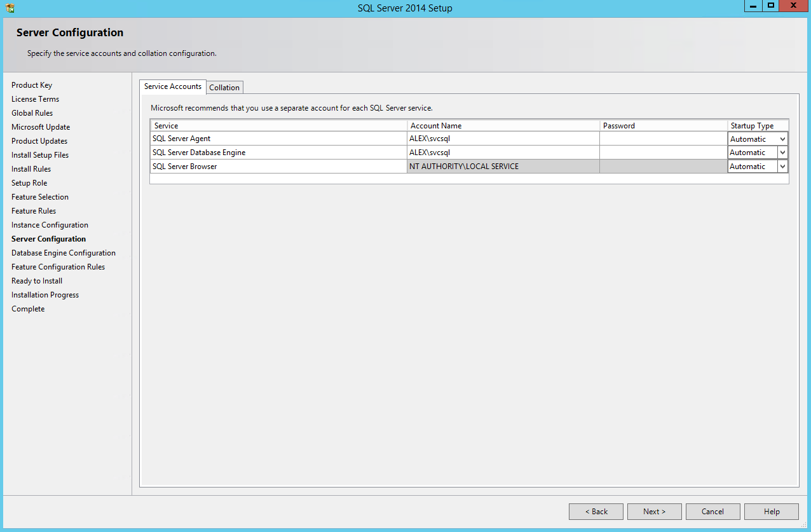Select Feature Selection in the sidebar
This screenshot has width=811, height=532.
pyautogui.click(x=39, y=196)
